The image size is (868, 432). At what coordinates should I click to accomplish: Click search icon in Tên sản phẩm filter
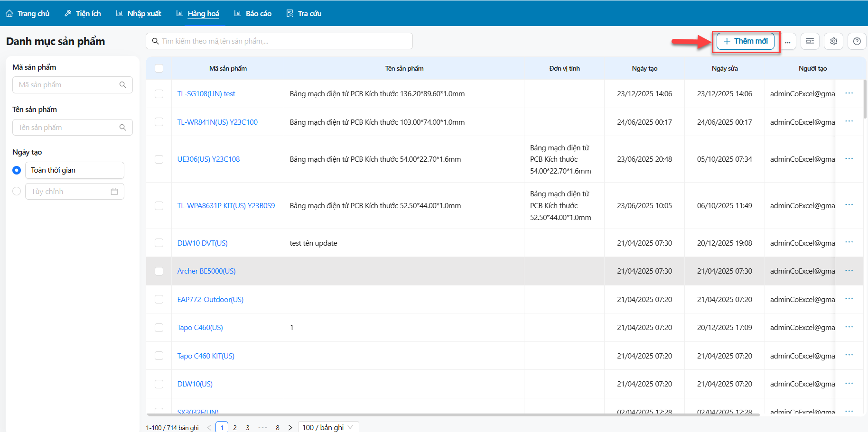pos(123,128)
